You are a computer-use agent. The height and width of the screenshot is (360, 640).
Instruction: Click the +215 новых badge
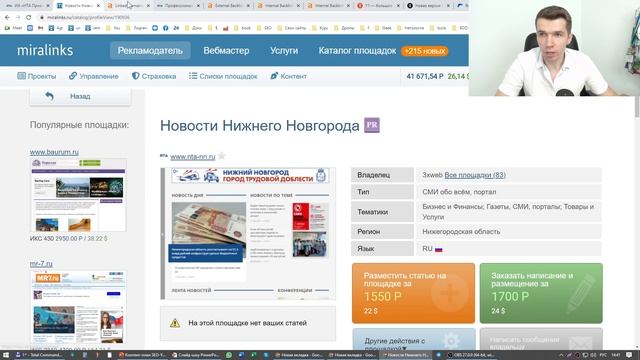[x=425, y=51]
